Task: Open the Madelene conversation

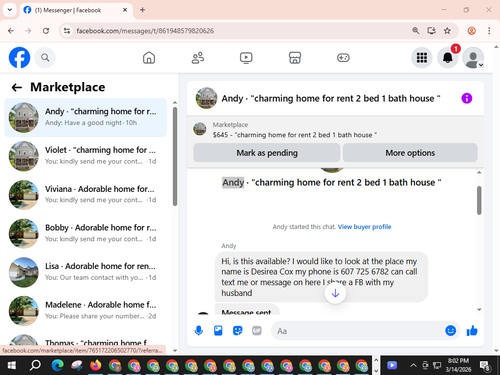Action: (x=86, y=311)
